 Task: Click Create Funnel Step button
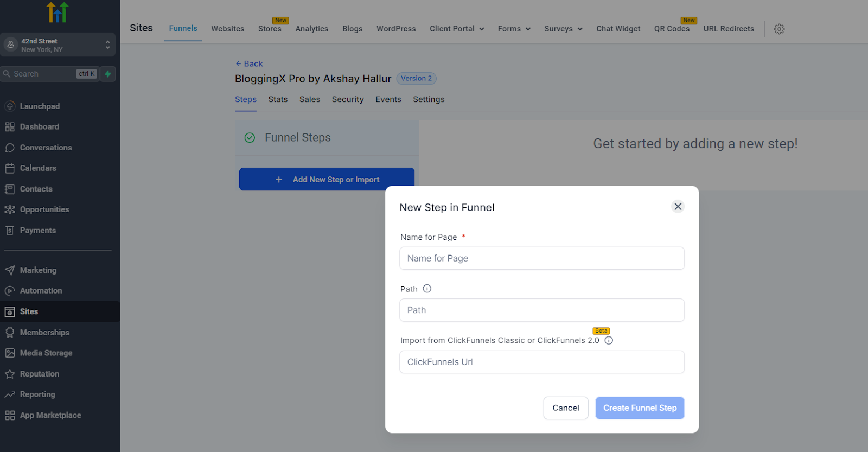[640, 408]
